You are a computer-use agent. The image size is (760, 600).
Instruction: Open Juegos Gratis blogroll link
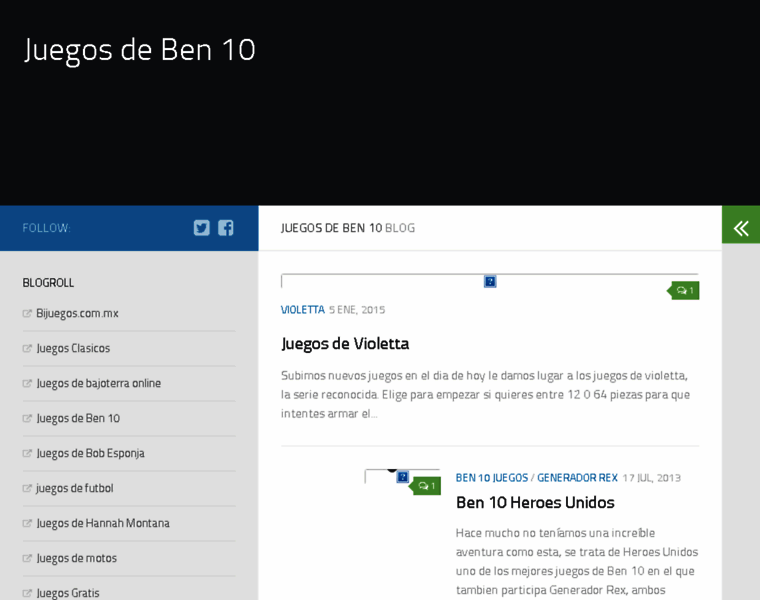68,593
